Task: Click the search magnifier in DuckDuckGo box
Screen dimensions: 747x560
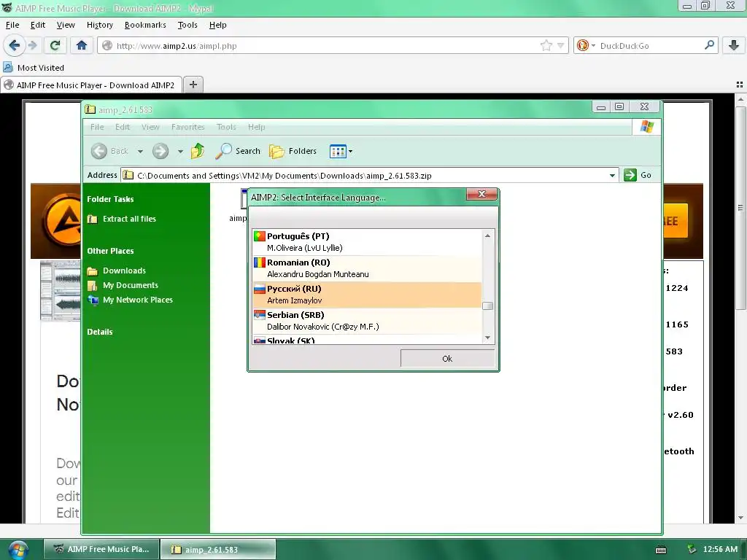Action: [x=709, y=45]
